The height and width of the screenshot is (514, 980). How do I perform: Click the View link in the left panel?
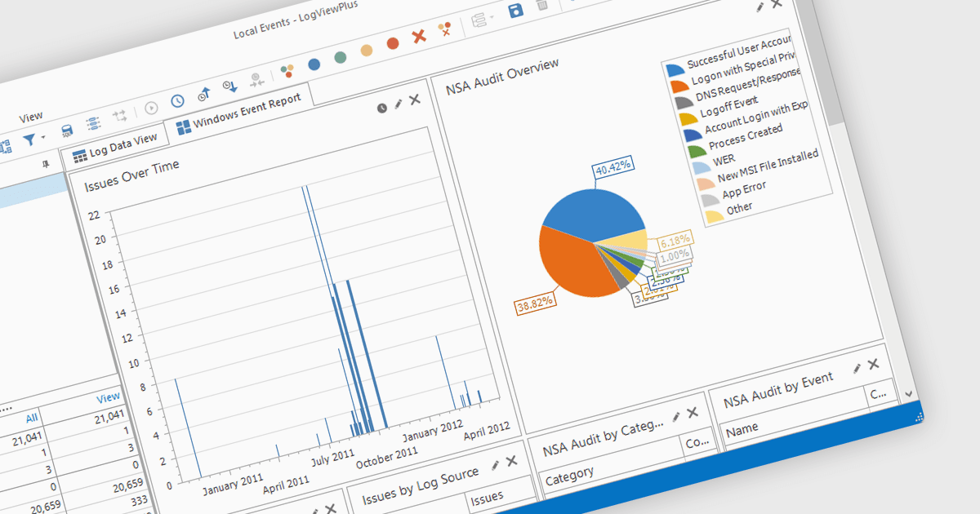click(108, 398)
